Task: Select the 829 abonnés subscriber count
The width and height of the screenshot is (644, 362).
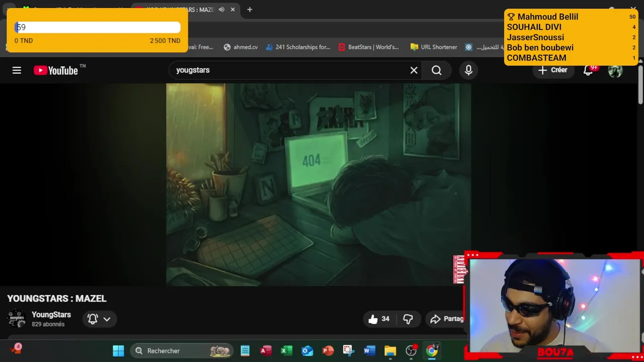Action: tap(48, 325)
